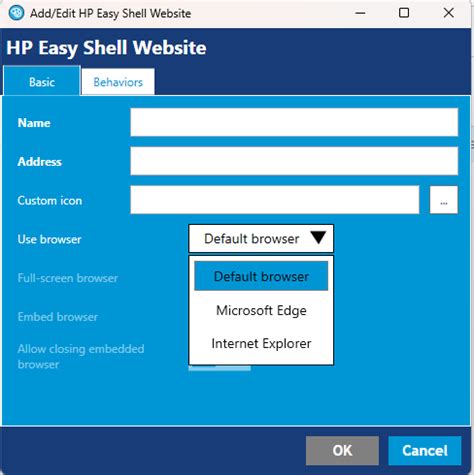This screenshot has height=475, width=474.
Task: Dismiss the dialog with Cancel
Action: coord(425,450)
